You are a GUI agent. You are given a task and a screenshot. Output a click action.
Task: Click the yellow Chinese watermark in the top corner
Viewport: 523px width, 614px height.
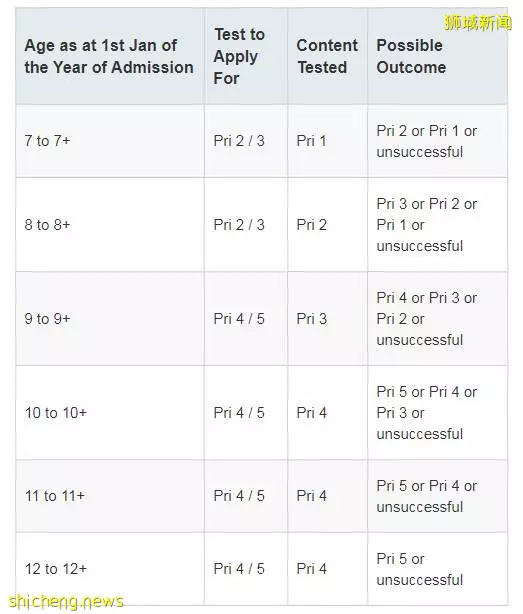tap(478, 23)
